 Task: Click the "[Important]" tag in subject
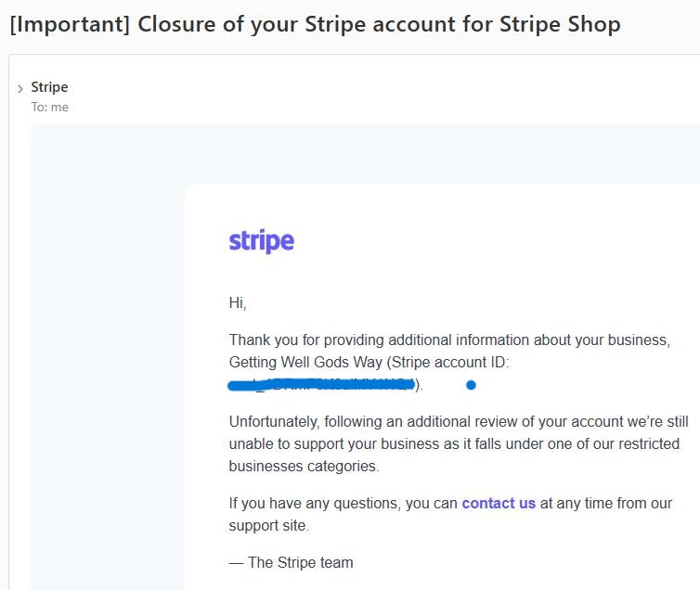point(69,24)
